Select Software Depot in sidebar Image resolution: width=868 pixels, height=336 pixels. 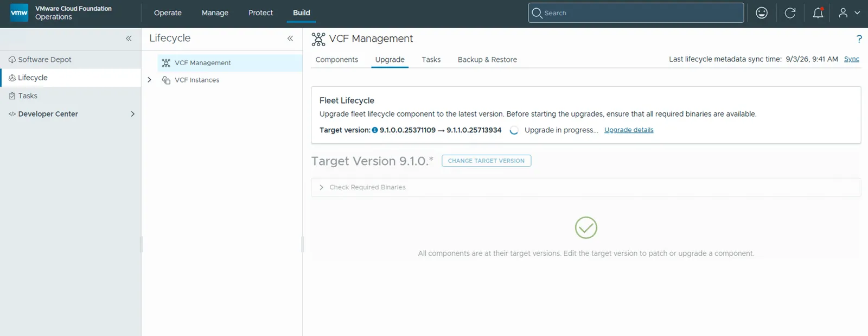[x=44, y=60]
